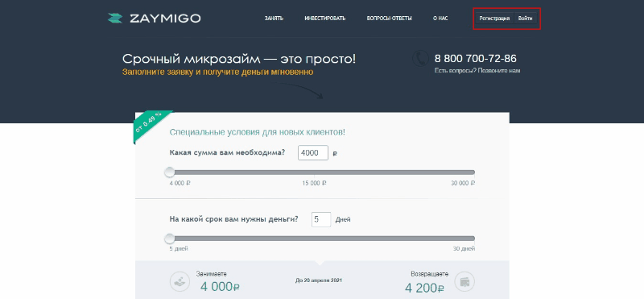The width and height of the screenshot is (644, 299).
Task: Click the 30 000 ₽ maximum amount label
Action: (x=463, y=183)
